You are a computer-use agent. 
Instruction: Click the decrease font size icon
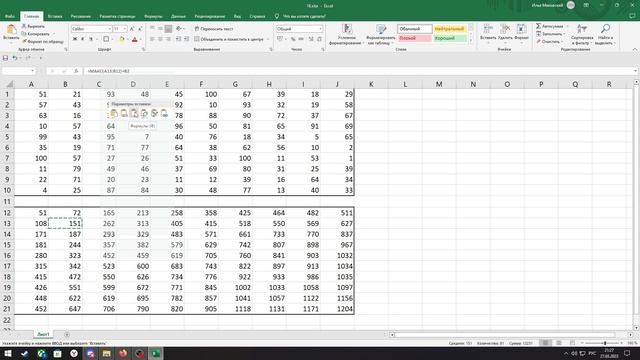click(x=140, y=29)
